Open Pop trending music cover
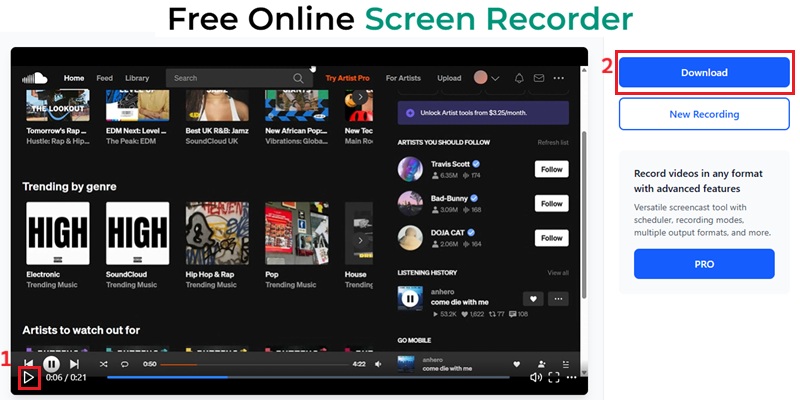800x400 pixels. (297, 233)
